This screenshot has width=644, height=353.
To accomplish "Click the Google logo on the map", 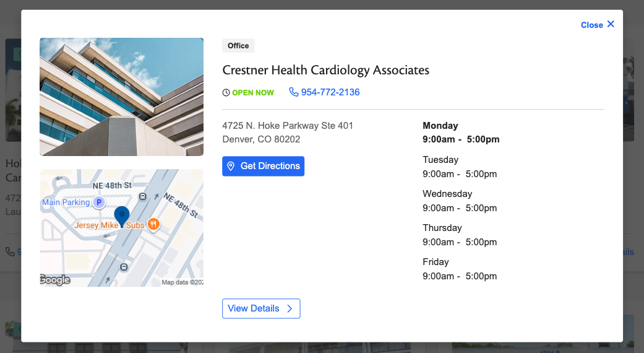I will (x=55, y=280).
